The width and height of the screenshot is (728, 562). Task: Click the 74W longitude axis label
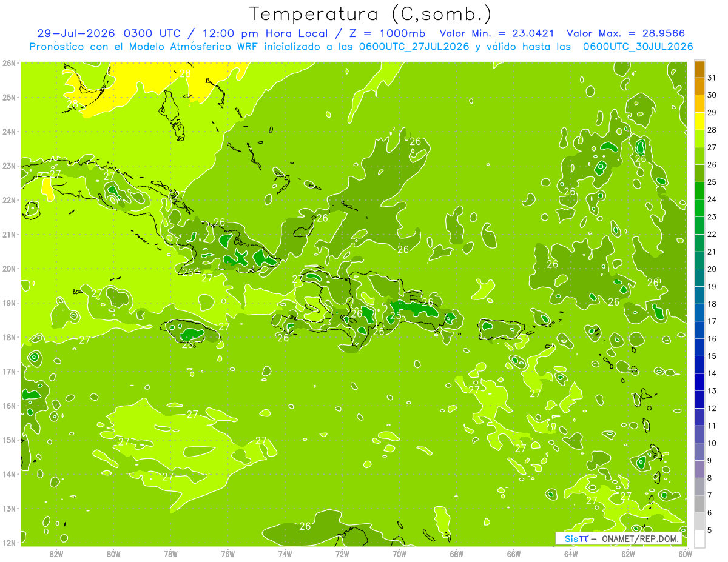point(285,554)
